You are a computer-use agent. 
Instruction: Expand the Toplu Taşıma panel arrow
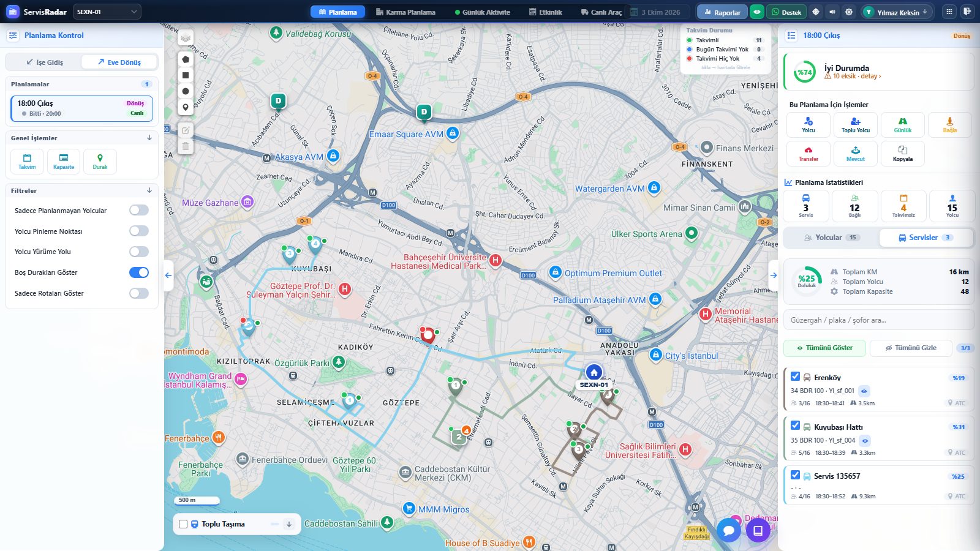289,524
